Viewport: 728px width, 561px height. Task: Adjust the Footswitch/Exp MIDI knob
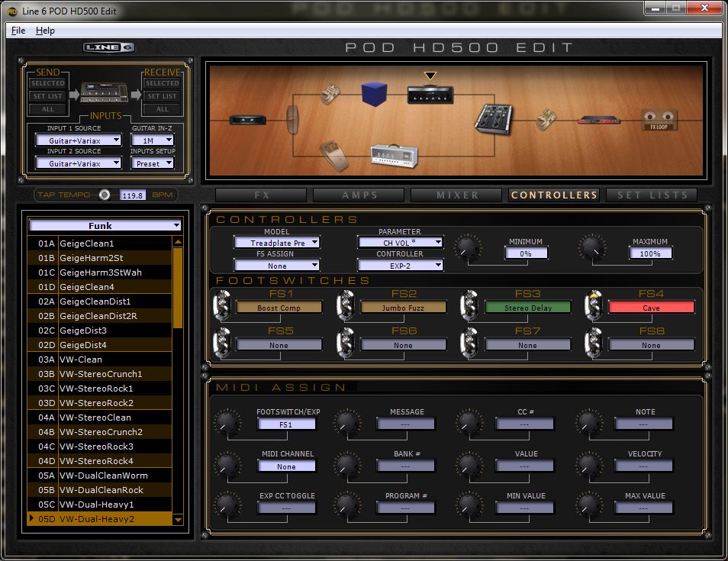tap(227, 421)
